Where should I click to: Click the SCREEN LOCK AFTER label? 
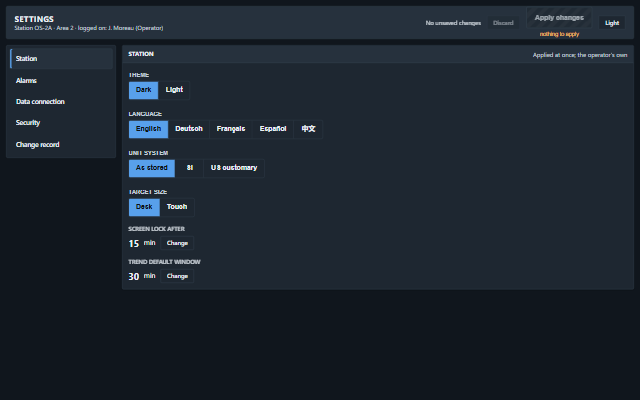click(156, 229)
